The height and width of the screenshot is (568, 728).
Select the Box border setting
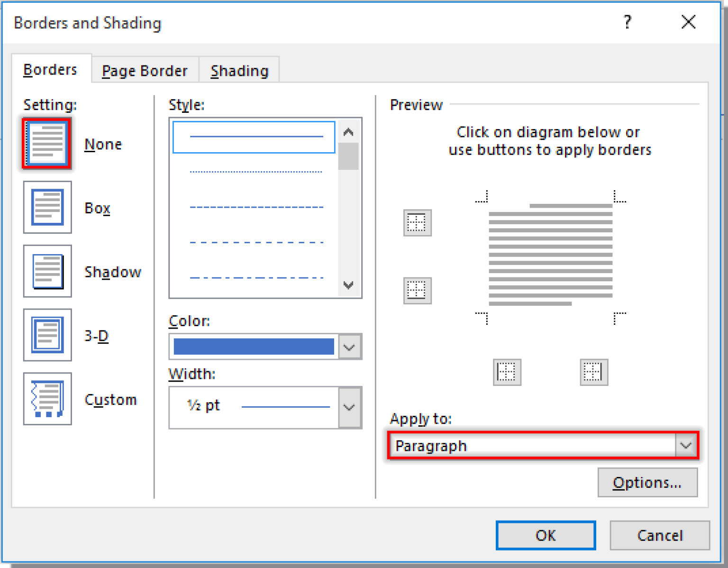point(47,207)
